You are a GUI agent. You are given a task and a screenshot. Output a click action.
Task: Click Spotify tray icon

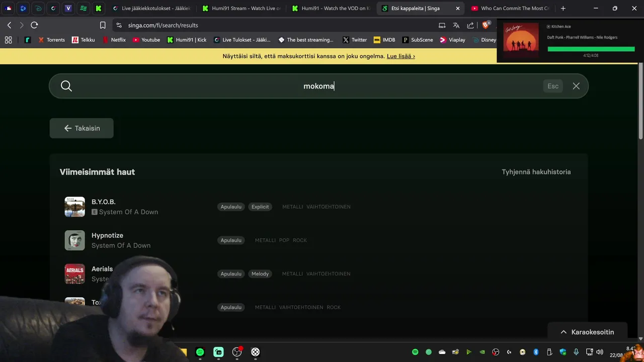click(415, 352)
